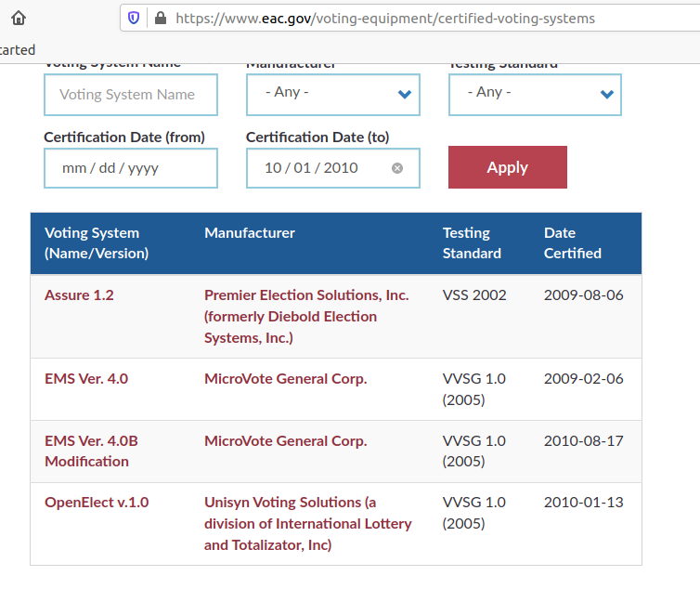
Task: View site security via the padlock icon
Action: tap(161, 18)
